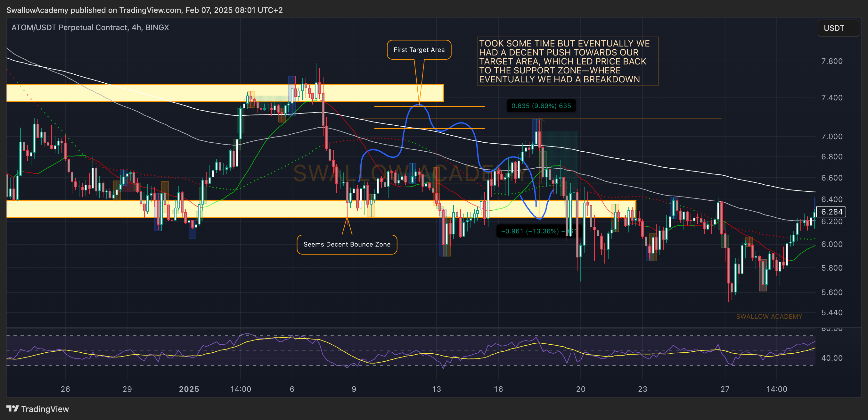Click the TradingView logo icon

(x=12, y=408)
